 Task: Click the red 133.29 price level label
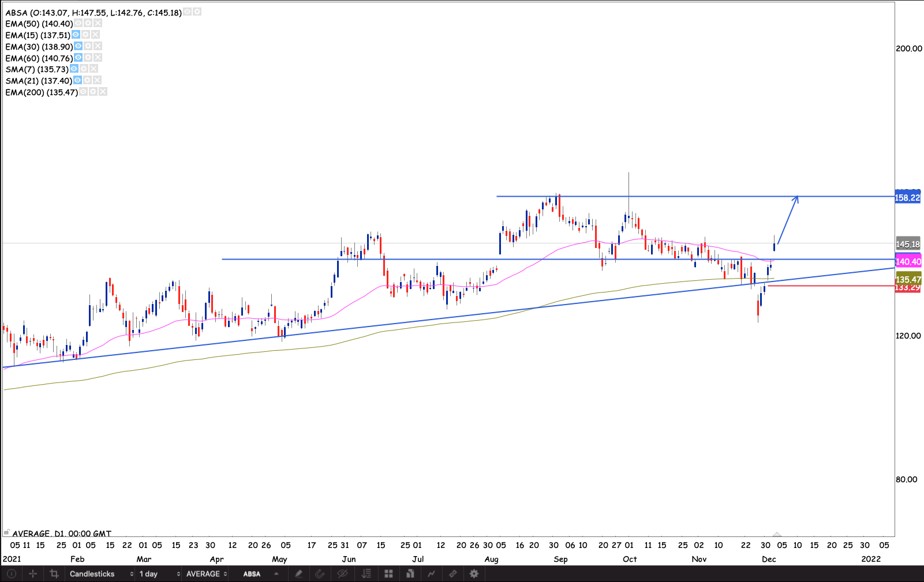tap(907, 288)
